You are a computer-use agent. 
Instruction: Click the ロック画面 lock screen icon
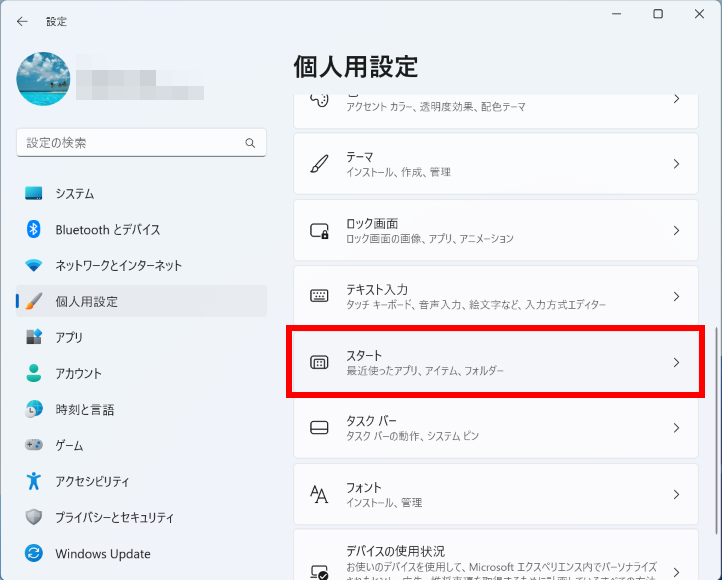(319, 230)
